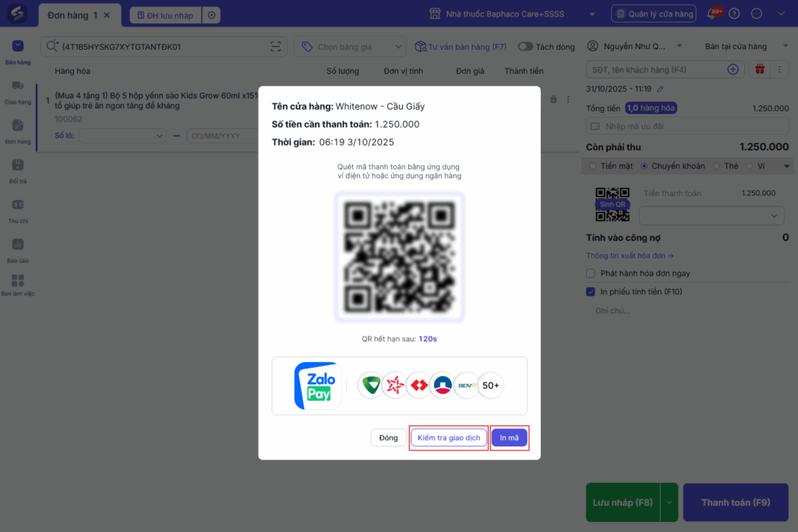Click the ZaloPay logo
The image size is (798, 532).
coord(318,386)
